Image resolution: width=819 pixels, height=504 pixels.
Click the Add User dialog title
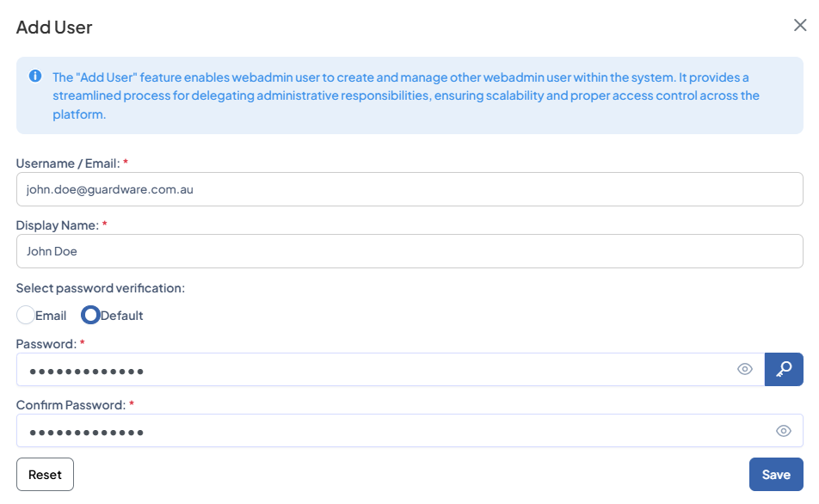(52, 28)
